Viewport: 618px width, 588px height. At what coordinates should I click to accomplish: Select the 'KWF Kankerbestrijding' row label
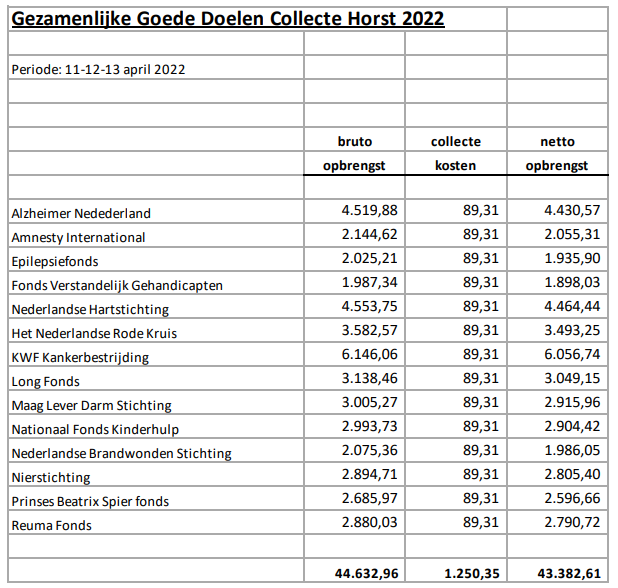tap(80, 358)
